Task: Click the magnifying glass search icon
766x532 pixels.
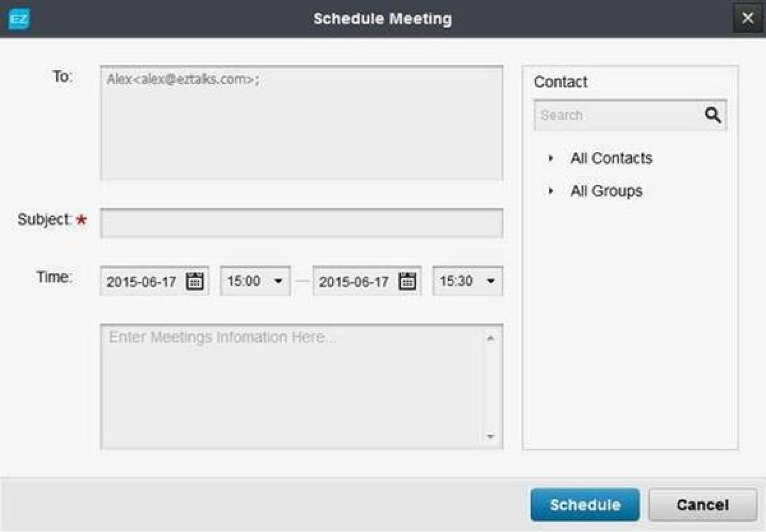Action: pos(712,115)
